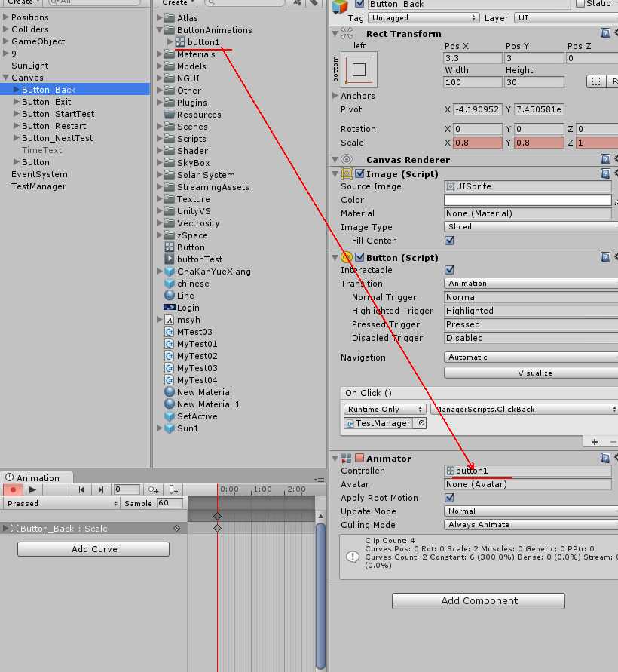
Task: Click the anchor presets box
Action: coord(359,69)
